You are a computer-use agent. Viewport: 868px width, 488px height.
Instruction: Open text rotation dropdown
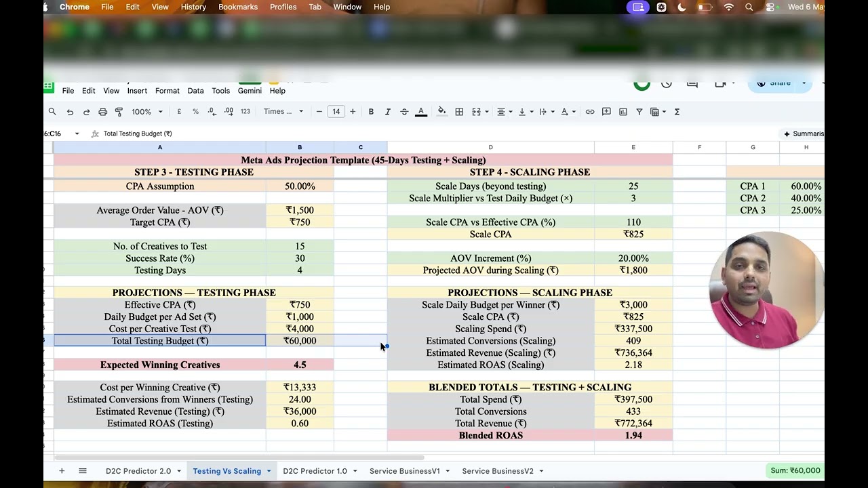[568, 112]
